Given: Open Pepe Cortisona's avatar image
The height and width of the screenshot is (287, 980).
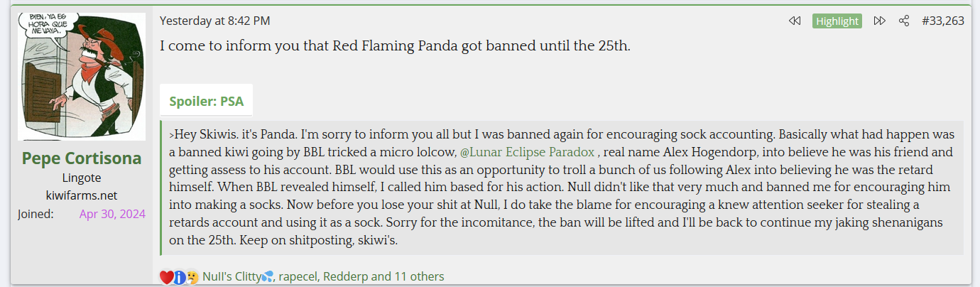Looking at the screenshot, I should pyautogui.click(x=82, y=76).
